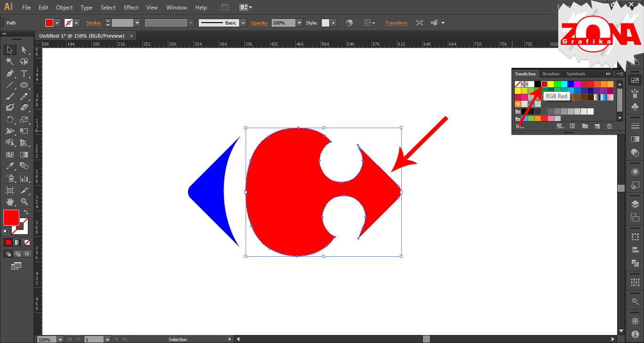Create a new color group folder
This screenshot has width=644, height=343.
pyautogui.click(x=585, y=126)
